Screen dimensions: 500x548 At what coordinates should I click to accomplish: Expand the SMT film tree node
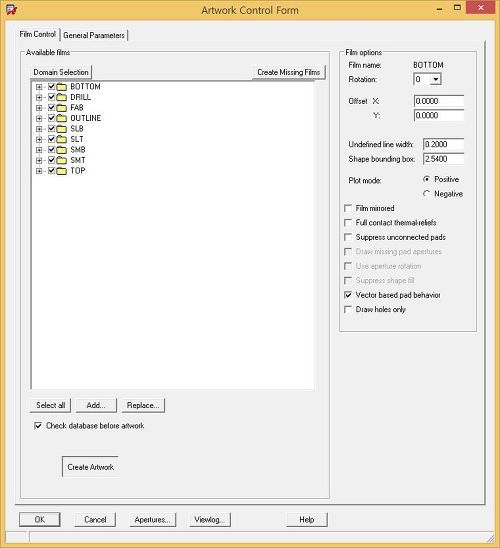tap(39, 160)
